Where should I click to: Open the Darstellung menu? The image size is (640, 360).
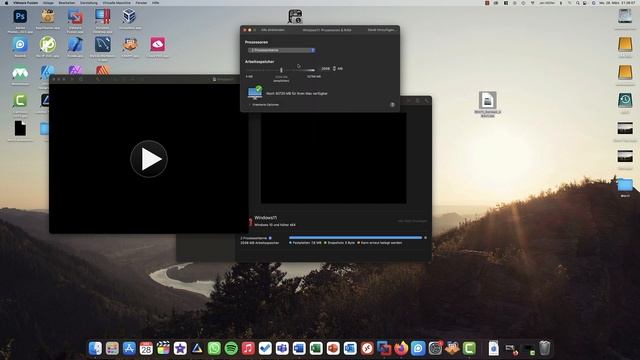point(89,3)
